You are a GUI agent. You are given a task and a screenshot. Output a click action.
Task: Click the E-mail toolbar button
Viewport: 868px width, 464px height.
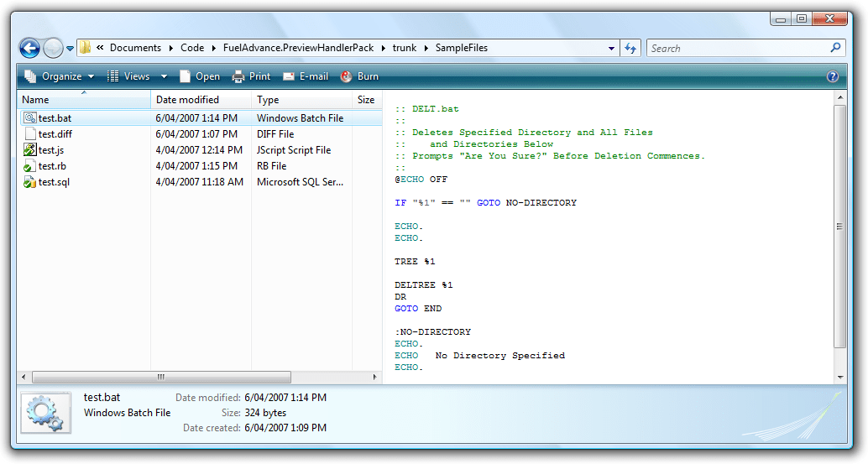coord(306,76)
